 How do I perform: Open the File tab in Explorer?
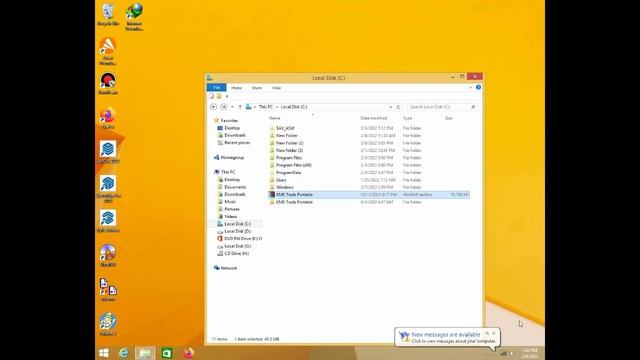[x=216, y=87]
